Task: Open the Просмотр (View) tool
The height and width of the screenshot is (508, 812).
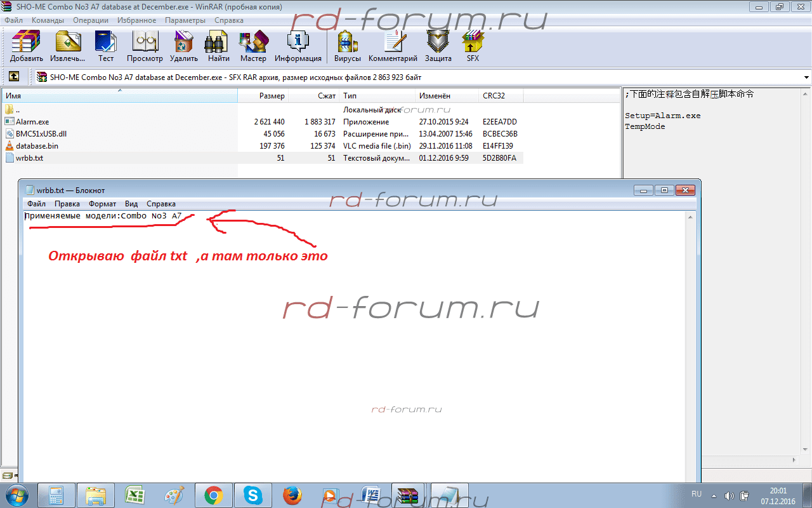Action: point(145,46)
